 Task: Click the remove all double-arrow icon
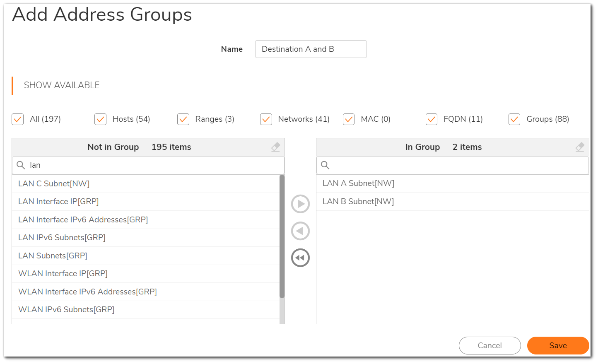300,258
